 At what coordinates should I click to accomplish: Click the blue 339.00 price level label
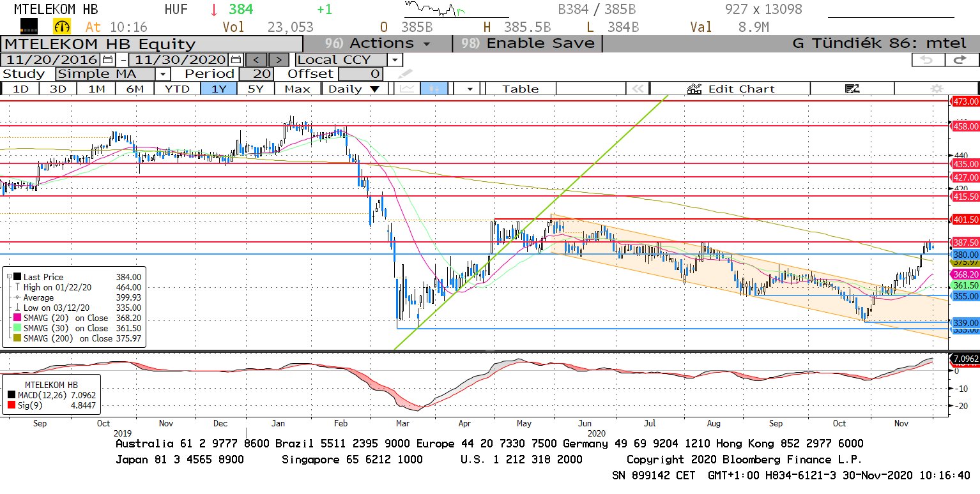[x=965, y=322]
